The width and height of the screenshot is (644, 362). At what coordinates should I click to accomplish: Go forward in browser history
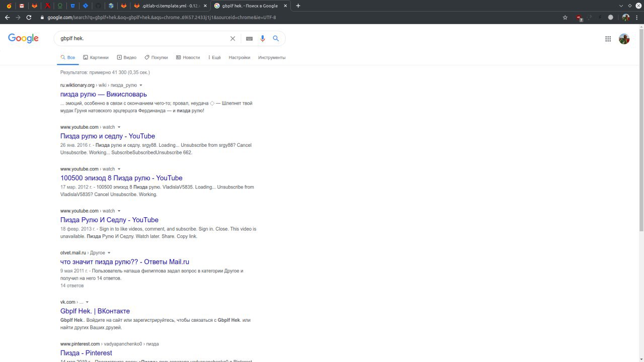[18, 17]
